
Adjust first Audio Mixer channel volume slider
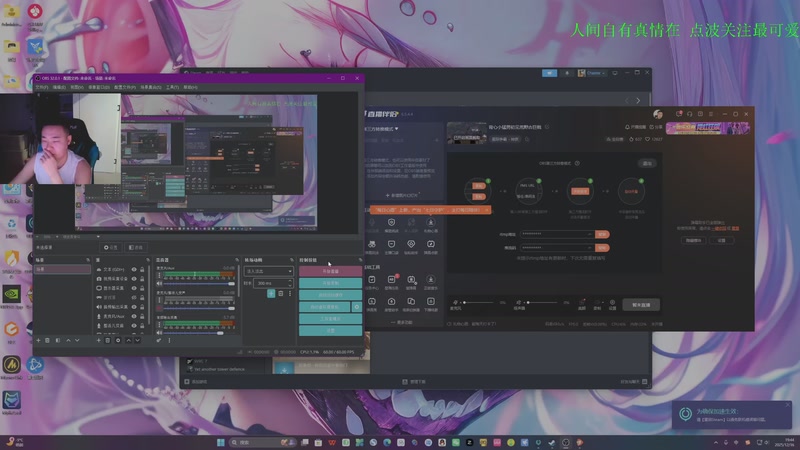(x=199, y=284)
